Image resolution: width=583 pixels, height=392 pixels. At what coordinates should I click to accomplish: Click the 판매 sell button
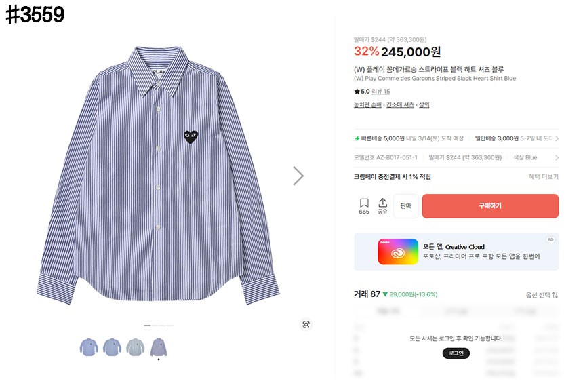click(x=406, y=206)
